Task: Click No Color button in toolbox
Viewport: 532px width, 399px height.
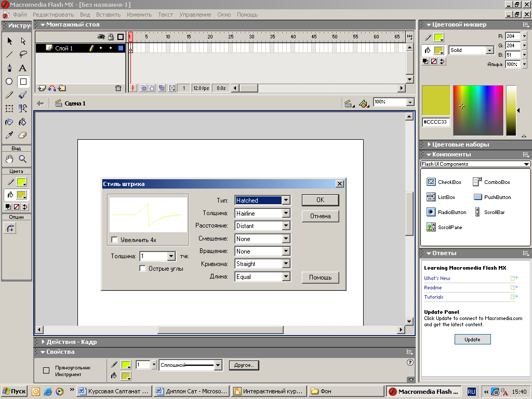Action: [16, 207]
